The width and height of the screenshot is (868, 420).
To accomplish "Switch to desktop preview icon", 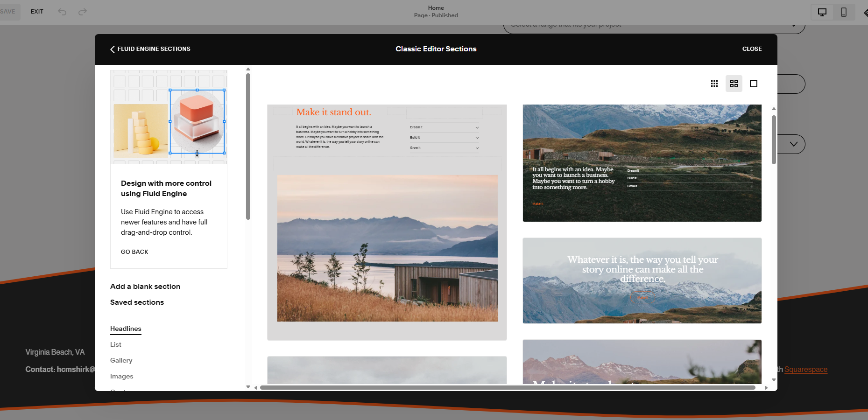I will [x=822, y=12].
